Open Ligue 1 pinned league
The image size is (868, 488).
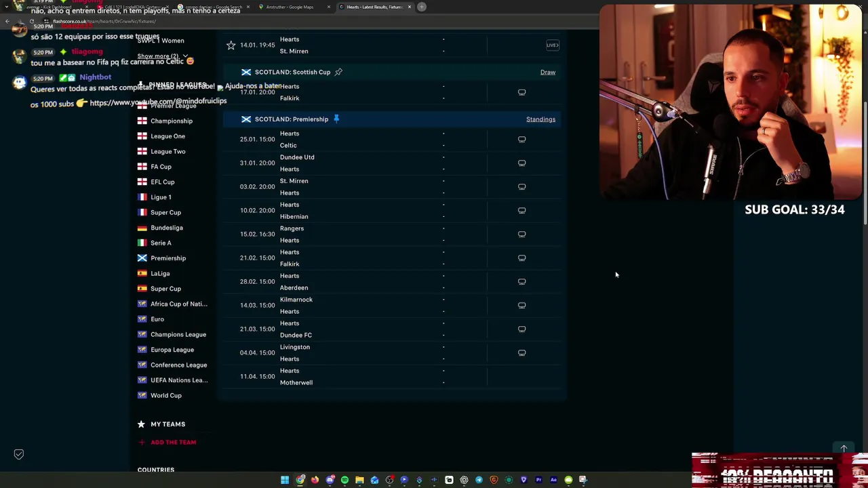pos(161,197)
